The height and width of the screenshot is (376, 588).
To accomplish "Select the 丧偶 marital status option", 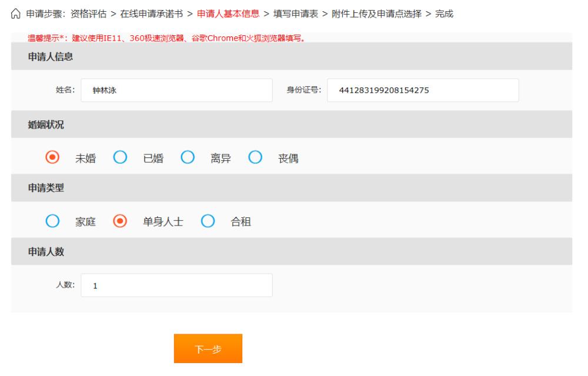I will tap(255, 157).
